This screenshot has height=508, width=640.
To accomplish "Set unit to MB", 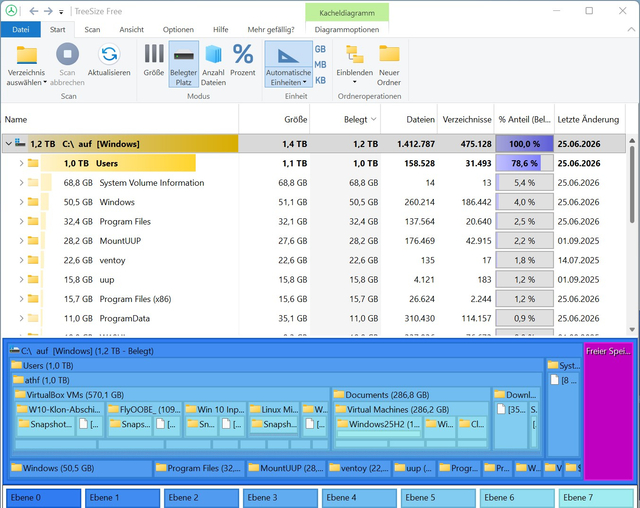I will tap(320, 64).
